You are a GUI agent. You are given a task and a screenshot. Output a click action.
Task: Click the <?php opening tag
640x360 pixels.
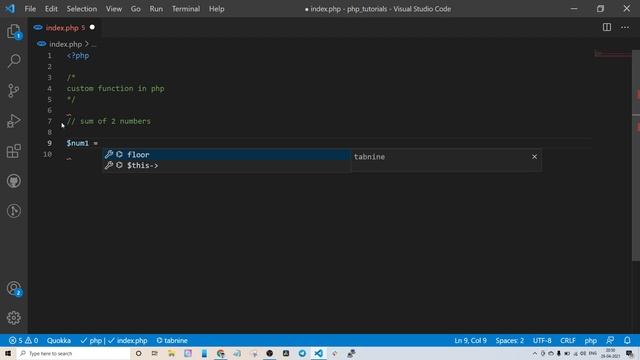click(x=78, y=56)
